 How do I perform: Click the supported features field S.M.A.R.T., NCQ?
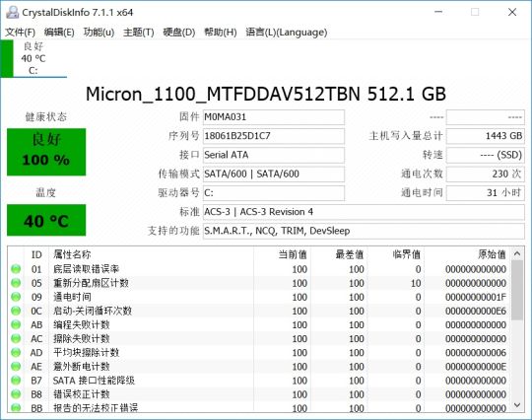[x=364, y=232]
